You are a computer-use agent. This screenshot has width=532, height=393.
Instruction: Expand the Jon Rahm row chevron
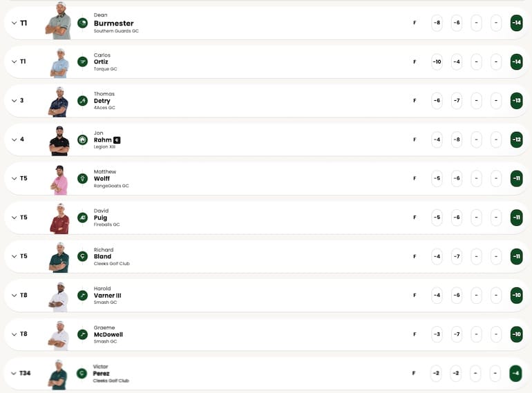click(x=13, y=140)
